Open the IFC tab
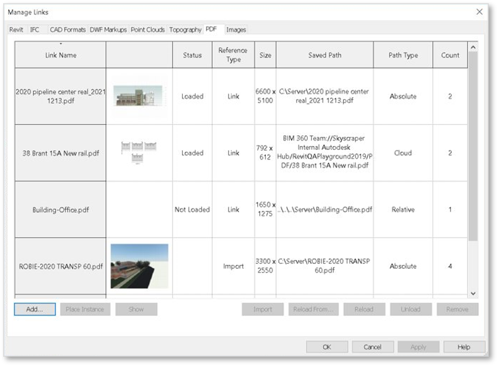The height and width of the screenshot is (365, 497). click(35, 30)
